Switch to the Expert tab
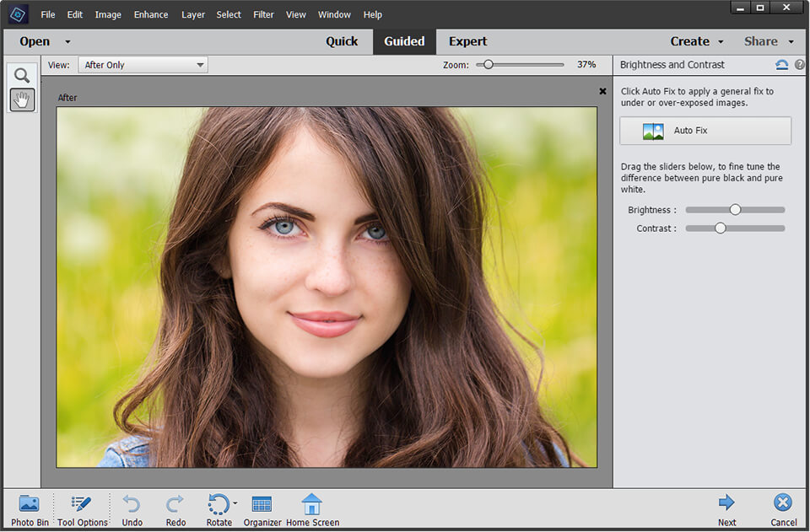The height and width of the screenshot is (532, 810). click(x=467, y=40)
